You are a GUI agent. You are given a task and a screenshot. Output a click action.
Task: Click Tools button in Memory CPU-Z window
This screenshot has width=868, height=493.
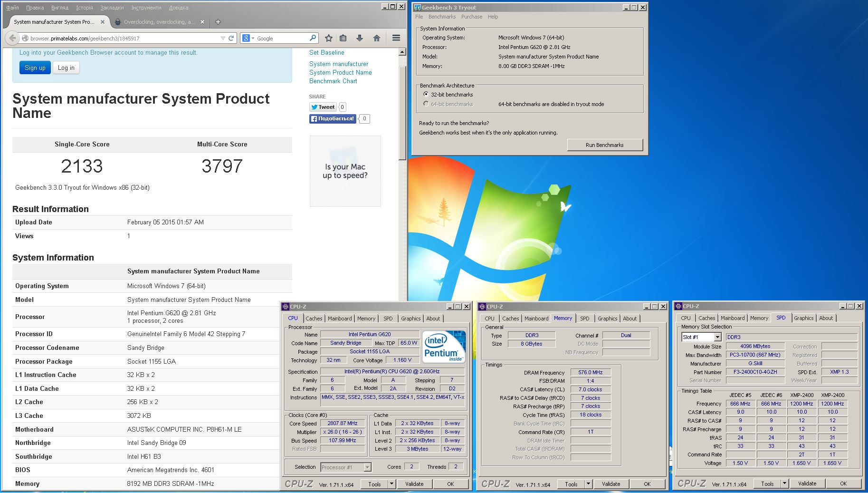571,484
